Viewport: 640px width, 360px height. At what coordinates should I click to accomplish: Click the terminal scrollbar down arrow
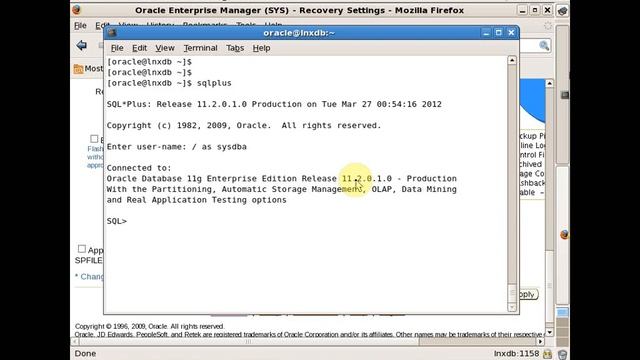pyautogui.click(x=512, y=307)
